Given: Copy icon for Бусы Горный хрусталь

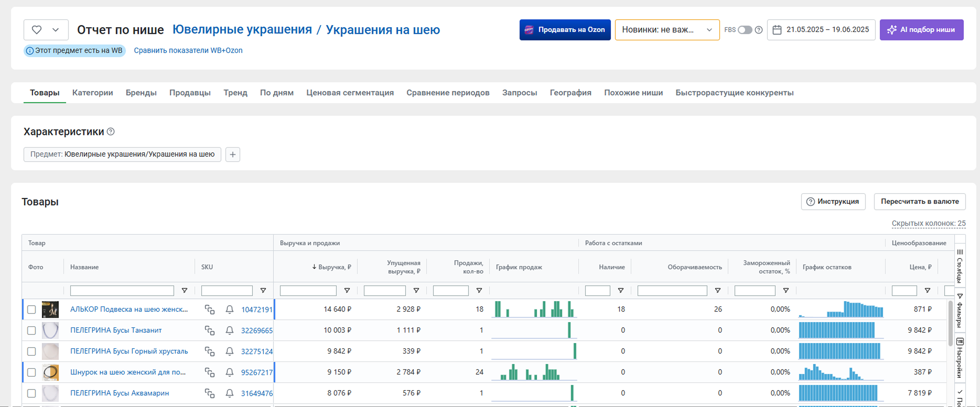Looking at the screenshot, I should point(210,351).
